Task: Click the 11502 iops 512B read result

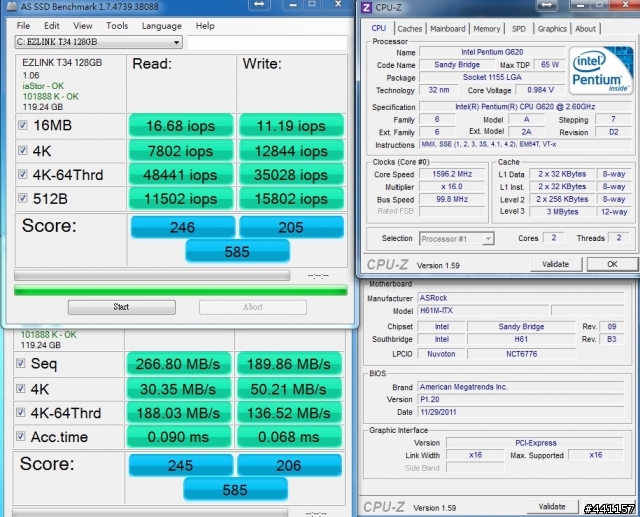Action: pos(181,199)
